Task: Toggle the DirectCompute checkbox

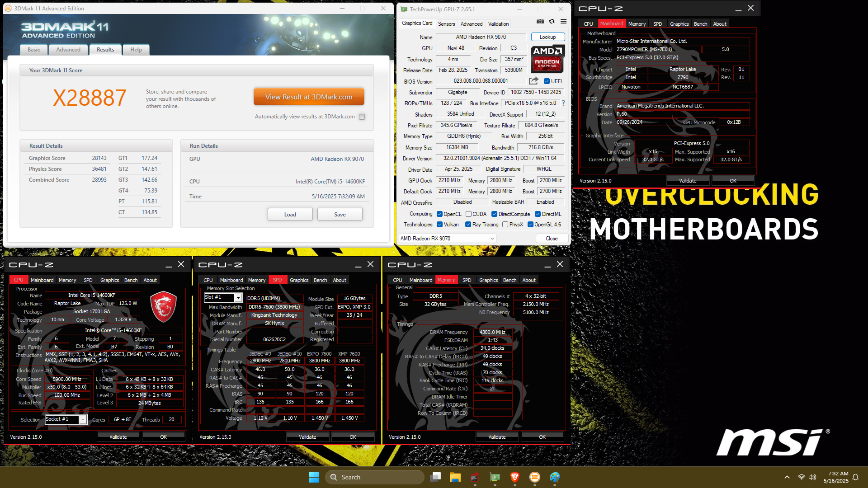Action: (x=495, y=214)
